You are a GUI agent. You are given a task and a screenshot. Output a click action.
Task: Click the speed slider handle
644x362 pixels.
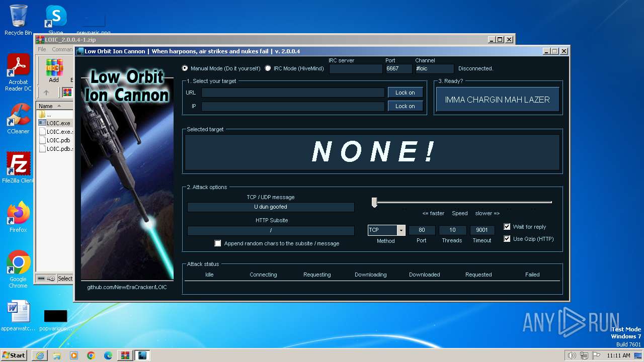coord(374,202)
